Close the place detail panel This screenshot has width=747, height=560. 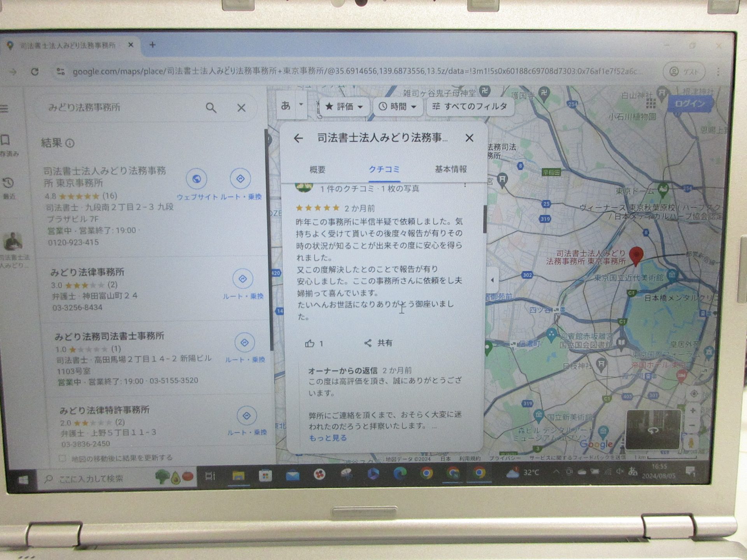click(469, 138)
